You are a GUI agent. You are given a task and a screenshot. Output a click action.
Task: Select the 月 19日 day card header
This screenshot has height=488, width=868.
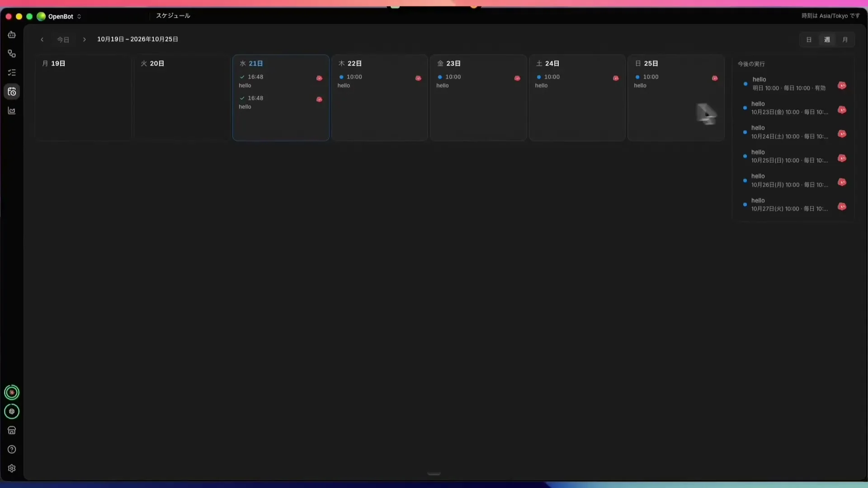pyautogui.click(x=54, y=64)
